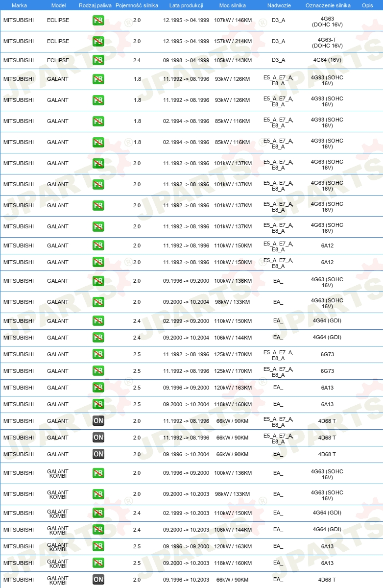This screenshot has width=383, height=588.
Task: Click the dates 09.1996 -> 10.2003
Action: pyautogui.click(x=186, y=580)
